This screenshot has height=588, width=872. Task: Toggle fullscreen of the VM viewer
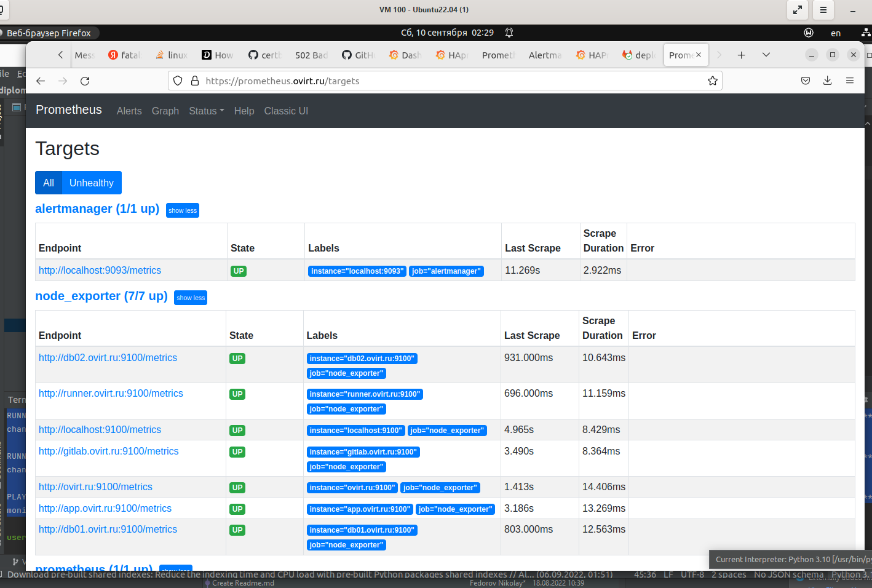coord(797,10)
